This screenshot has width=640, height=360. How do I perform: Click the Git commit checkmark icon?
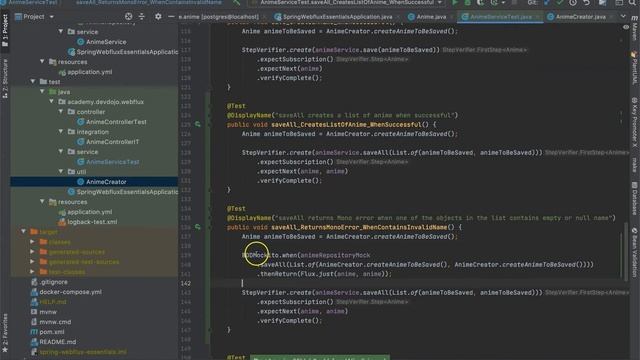(x=560, y=2)
